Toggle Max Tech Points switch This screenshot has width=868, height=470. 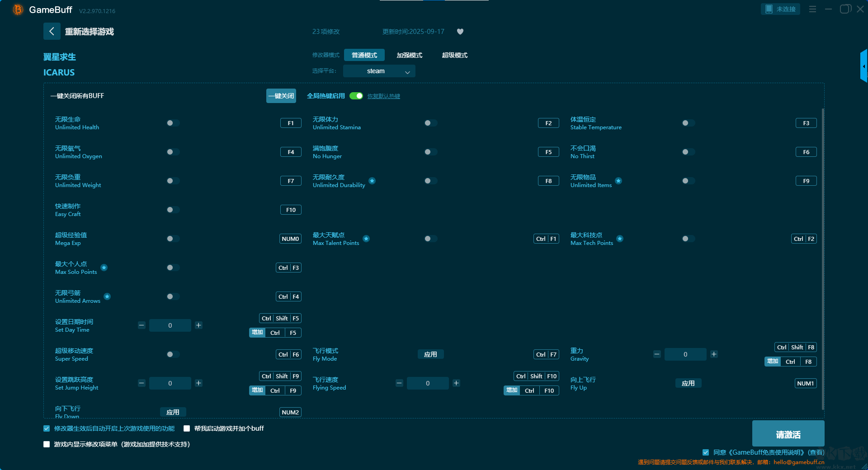click(x=688, y=239)
